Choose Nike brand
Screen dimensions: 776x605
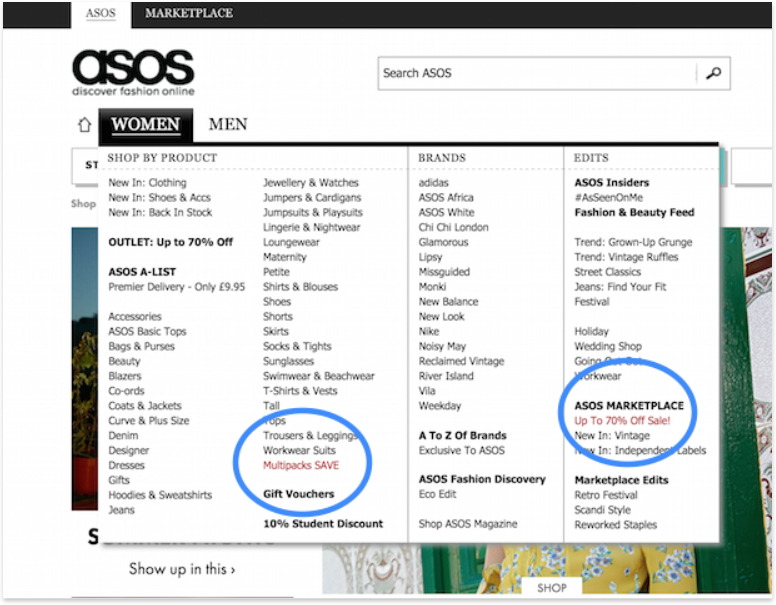[x=429, y=331]
